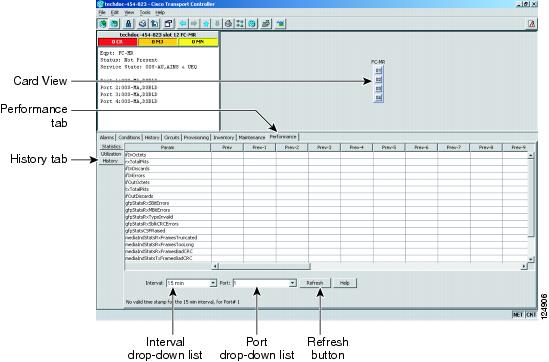
Task: Select the mediaIndStatsRxFramesTruncated row
Action: point(326,237)
